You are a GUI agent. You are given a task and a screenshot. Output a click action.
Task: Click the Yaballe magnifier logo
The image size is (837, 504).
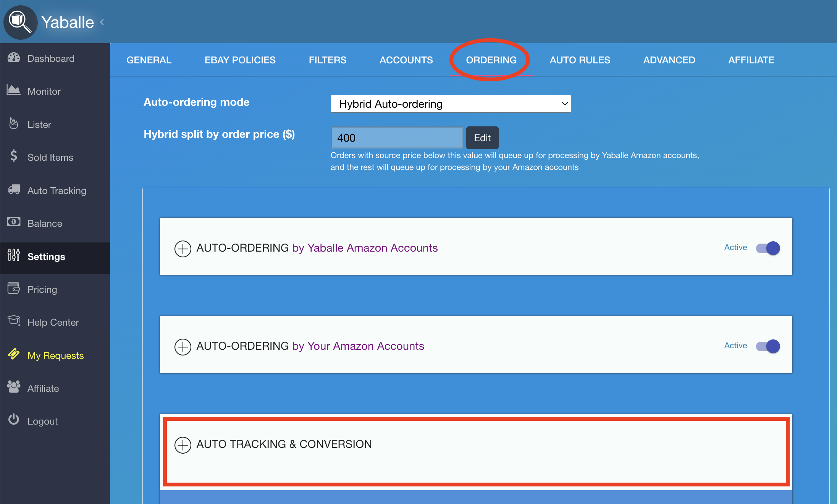point(20,22)
